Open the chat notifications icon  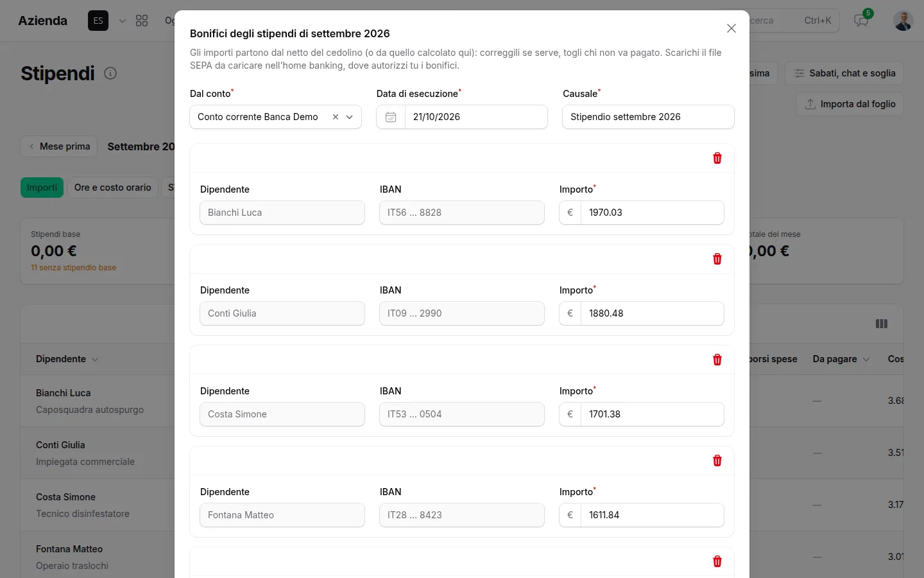(861, 21)
